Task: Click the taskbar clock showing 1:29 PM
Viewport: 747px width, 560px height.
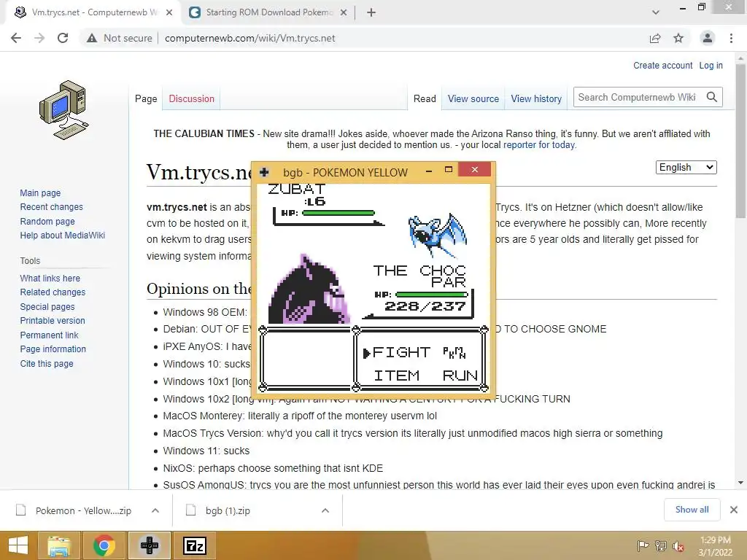Action: coord(715,545)
